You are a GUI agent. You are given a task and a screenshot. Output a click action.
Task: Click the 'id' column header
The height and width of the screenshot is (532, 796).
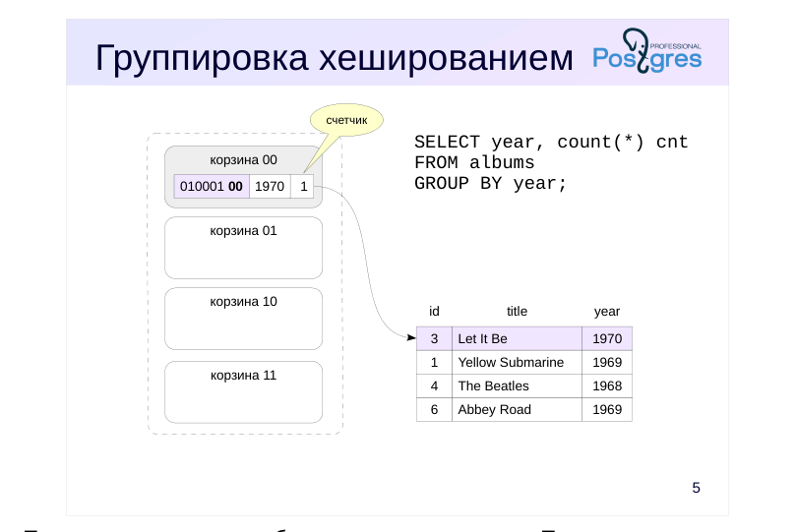coord(434,311)
